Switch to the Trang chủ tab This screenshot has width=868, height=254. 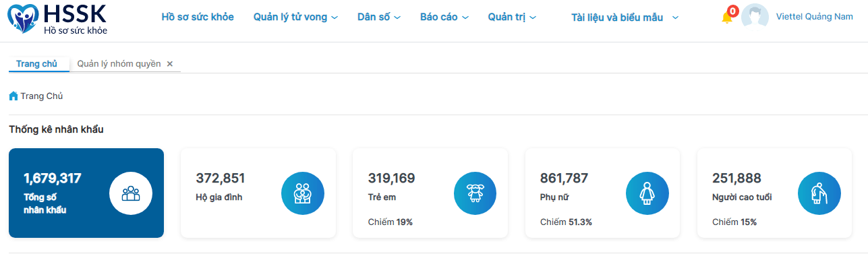[36, 64]
